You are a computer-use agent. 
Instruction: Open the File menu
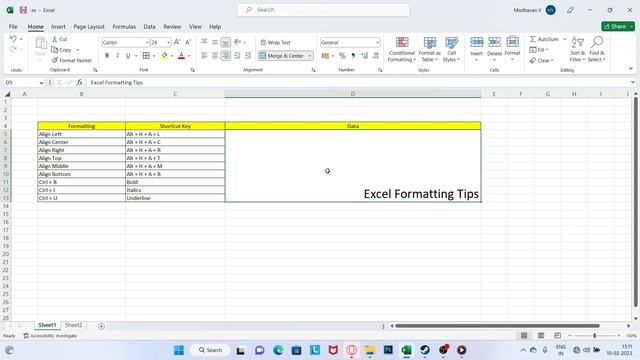[x=13, y=27]
